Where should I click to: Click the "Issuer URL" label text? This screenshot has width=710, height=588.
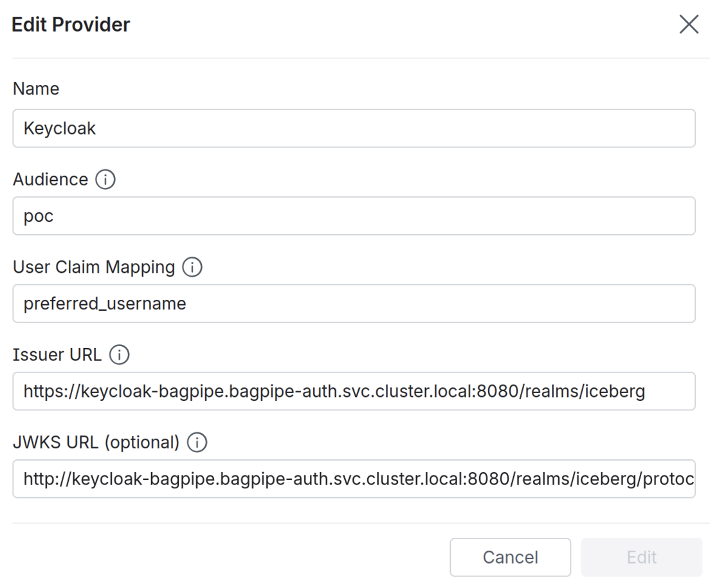click(x=57, y=355)
